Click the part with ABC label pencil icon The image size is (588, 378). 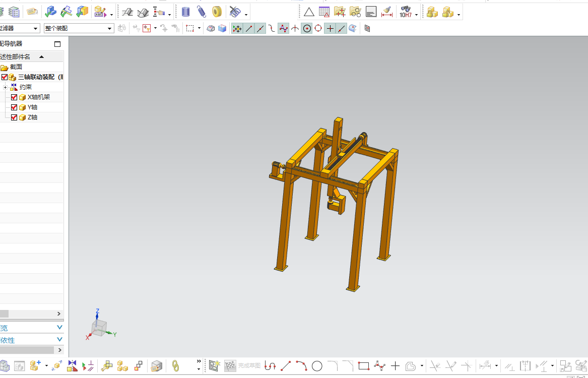click(100, 12)
